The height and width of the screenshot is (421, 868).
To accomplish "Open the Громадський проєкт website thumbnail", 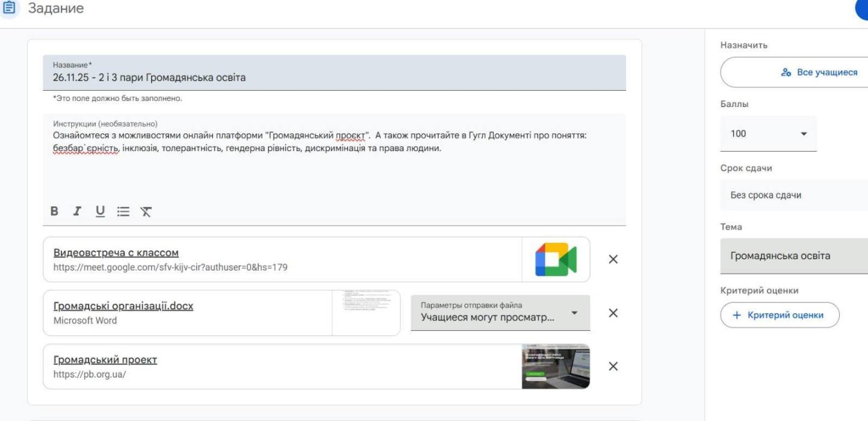I will pyautogui.click(x=556, y=366).
